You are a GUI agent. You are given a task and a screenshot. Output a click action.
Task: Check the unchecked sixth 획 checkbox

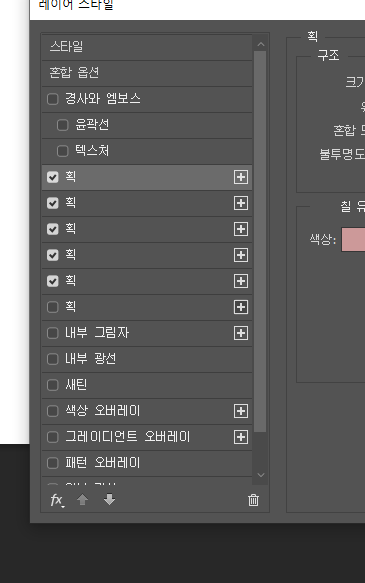pos(53,307)
